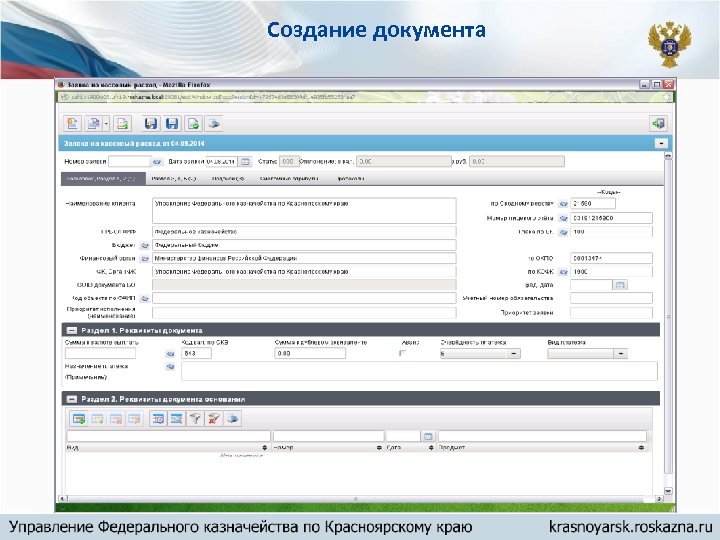Collapse Раздел 1. Реквизиты документа section
Screen dimensions: 720x540
tap(72, 330)
